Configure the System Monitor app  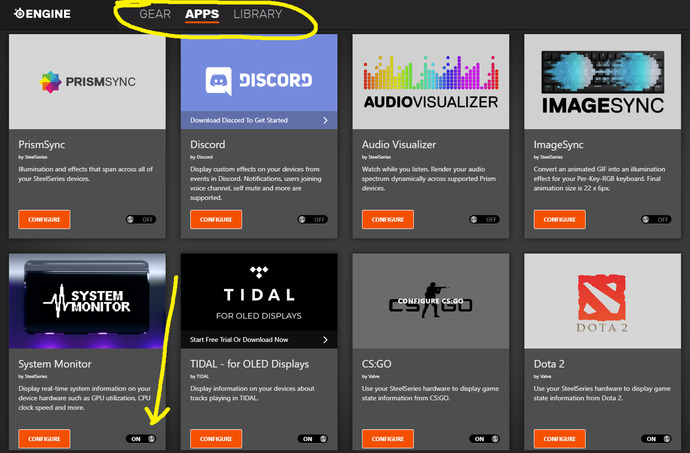[x=44, y=438]
